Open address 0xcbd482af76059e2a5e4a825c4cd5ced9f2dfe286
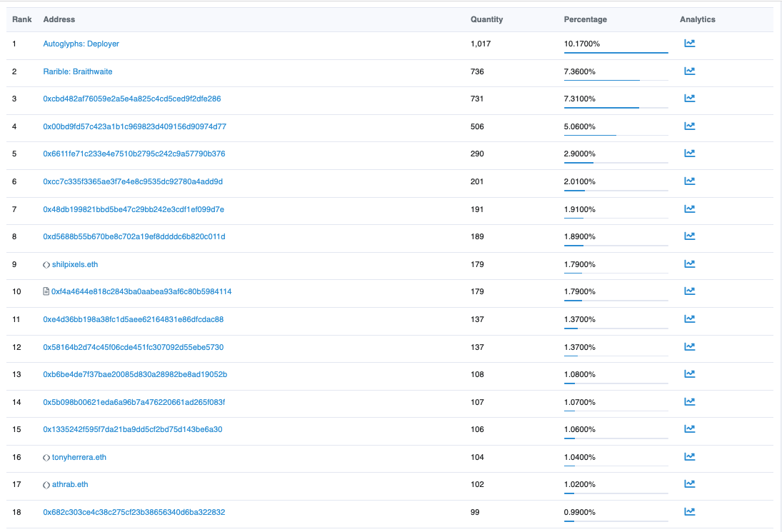This screenshot has height=532, width=782. click(131, 99)
